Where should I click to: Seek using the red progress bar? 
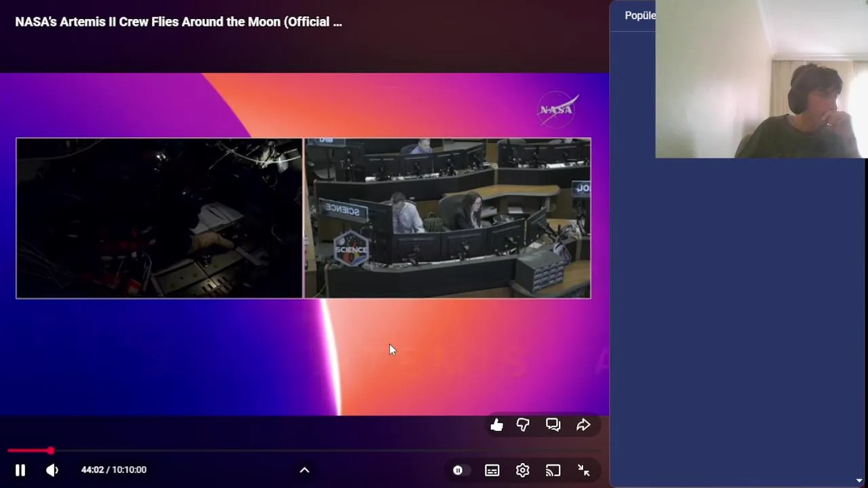[x=304, y=451]
